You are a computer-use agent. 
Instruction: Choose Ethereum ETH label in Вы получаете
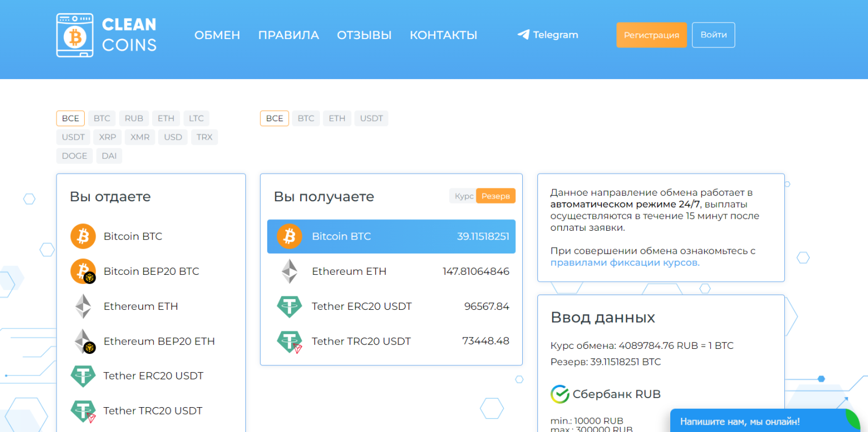(x=349, y=271)
